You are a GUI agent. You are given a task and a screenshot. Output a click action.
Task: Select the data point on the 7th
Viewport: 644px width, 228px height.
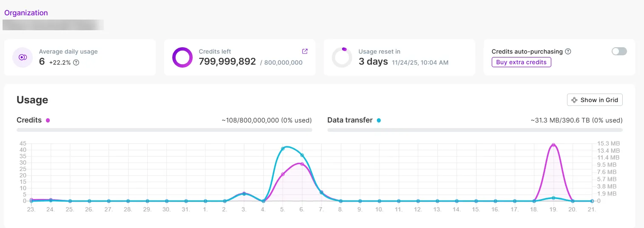[x=321, y=192]
